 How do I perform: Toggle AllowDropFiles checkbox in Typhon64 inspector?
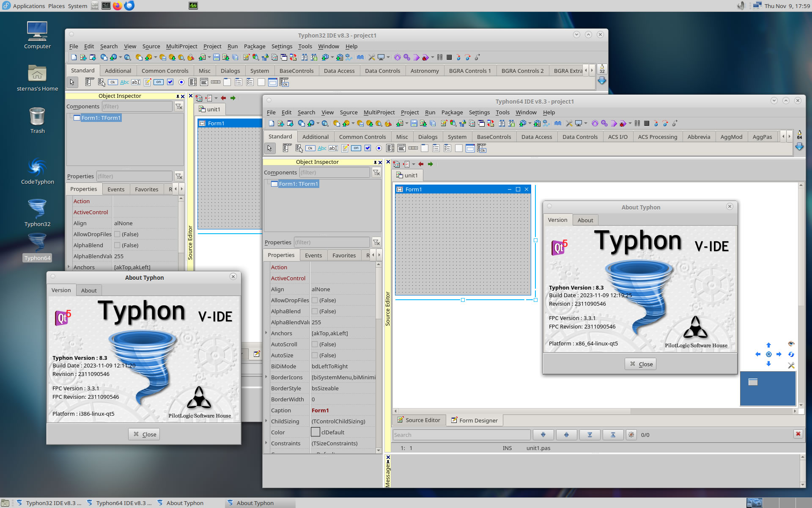click(315, 300)
